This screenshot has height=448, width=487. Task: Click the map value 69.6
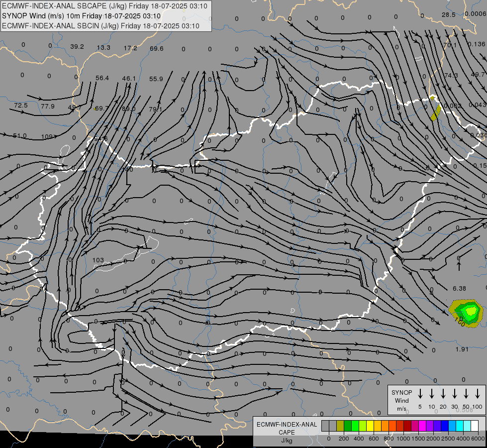156,49
